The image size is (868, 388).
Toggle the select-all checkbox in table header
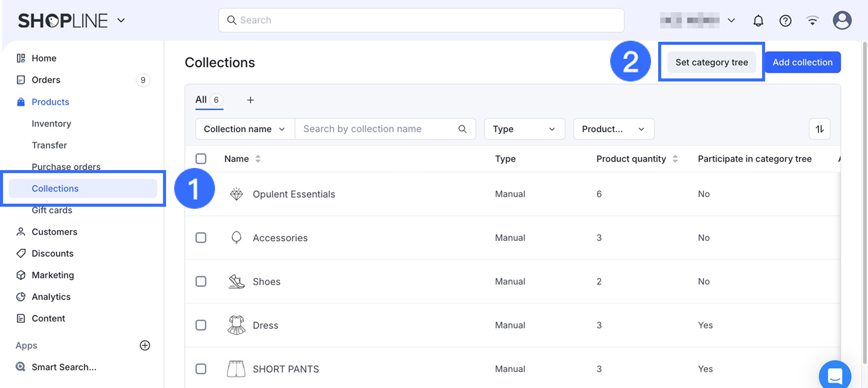(201, 159)
